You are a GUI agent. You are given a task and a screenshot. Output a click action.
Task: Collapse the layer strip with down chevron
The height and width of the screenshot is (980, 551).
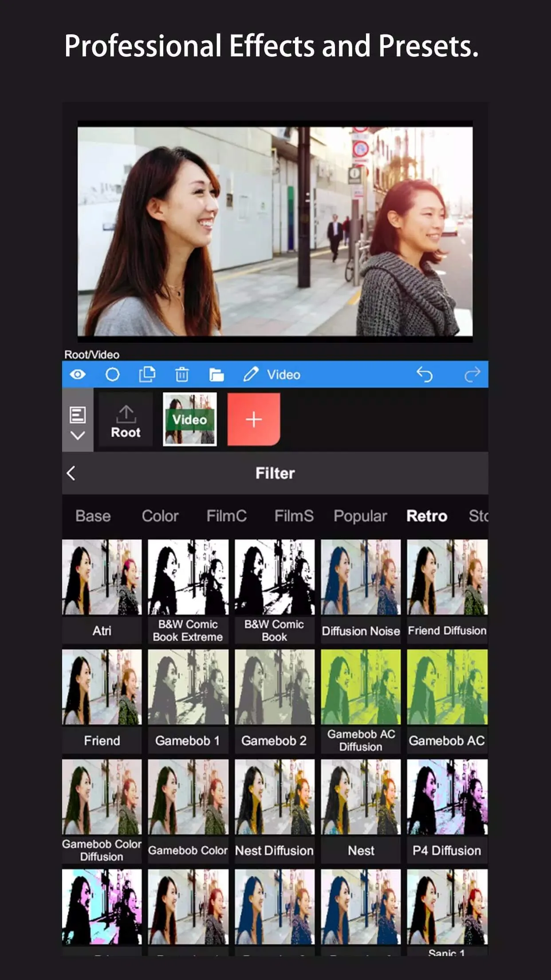click(x=78, y=436)
